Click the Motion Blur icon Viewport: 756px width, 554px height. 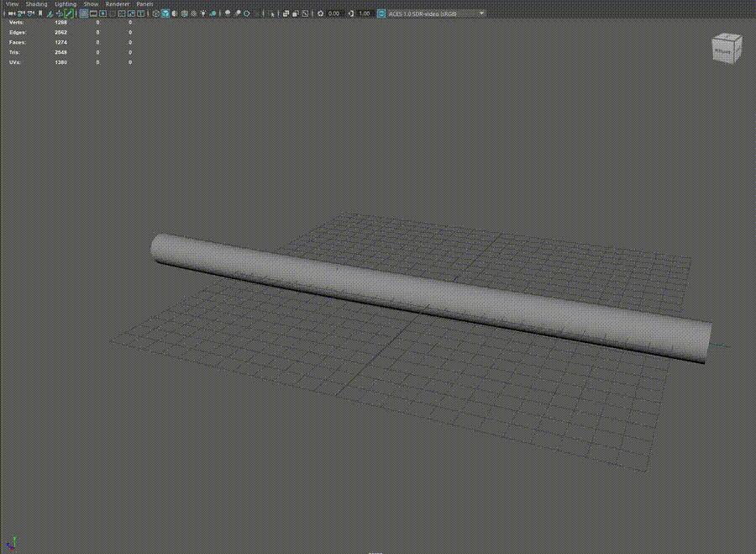(237, 13)
